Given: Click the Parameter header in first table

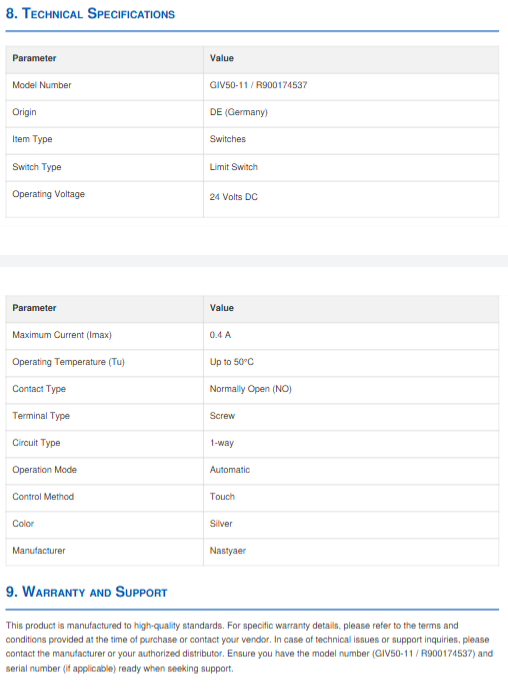Looking at the screenshot, I should 34,58.
